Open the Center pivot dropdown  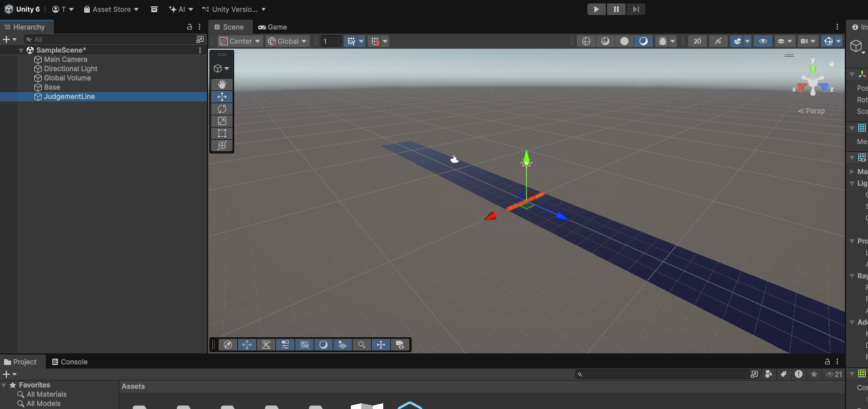(240, 41)
